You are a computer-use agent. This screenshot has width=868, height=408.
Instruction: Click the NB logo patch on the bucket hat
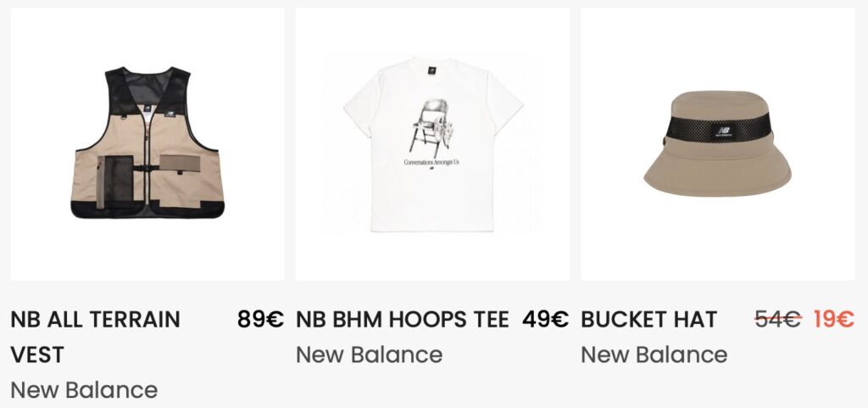click(722, 131)
